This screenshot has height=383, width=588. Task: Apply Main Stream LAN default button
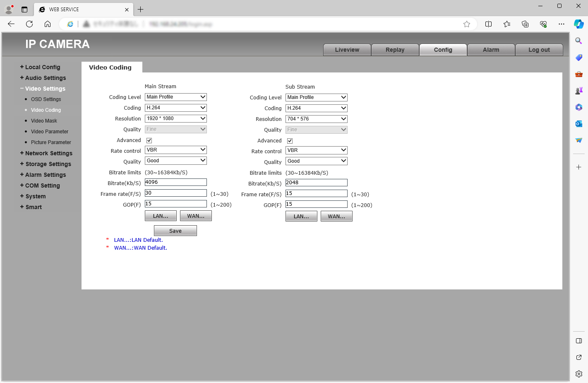tap(161, 216)
